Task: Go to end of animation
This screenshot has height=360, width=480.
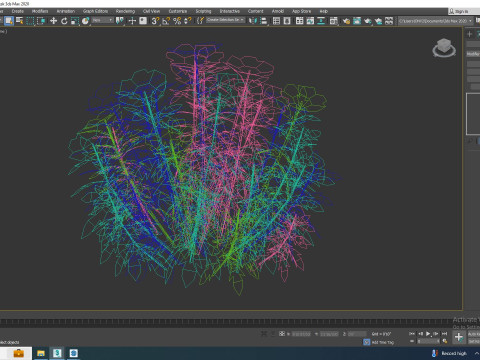Action: pyautogui.click(x=444, y=334)
